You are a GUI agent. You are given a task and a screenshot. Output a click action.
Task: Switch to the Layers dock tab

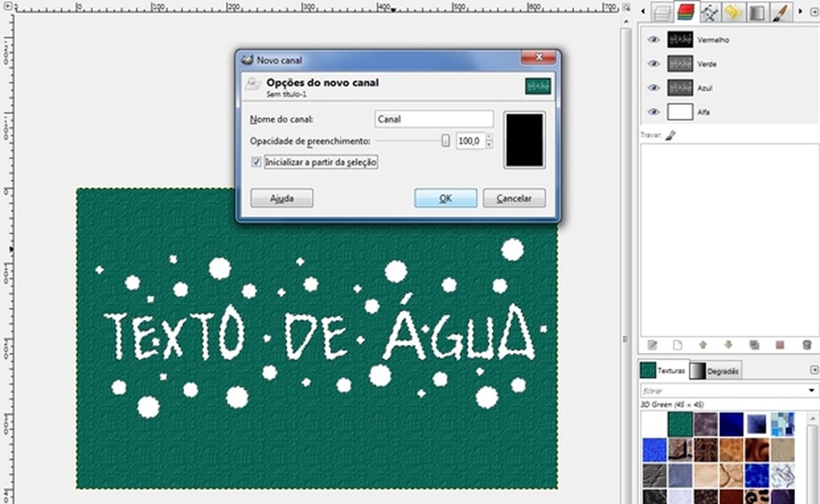[x=662, y=12]
